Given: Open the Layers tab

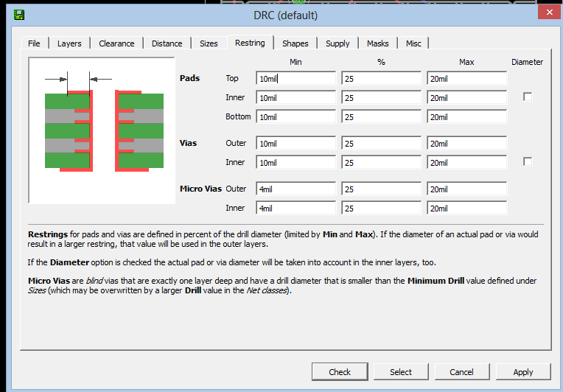Looking at the screenshot, I should click(x=69, y=43).
